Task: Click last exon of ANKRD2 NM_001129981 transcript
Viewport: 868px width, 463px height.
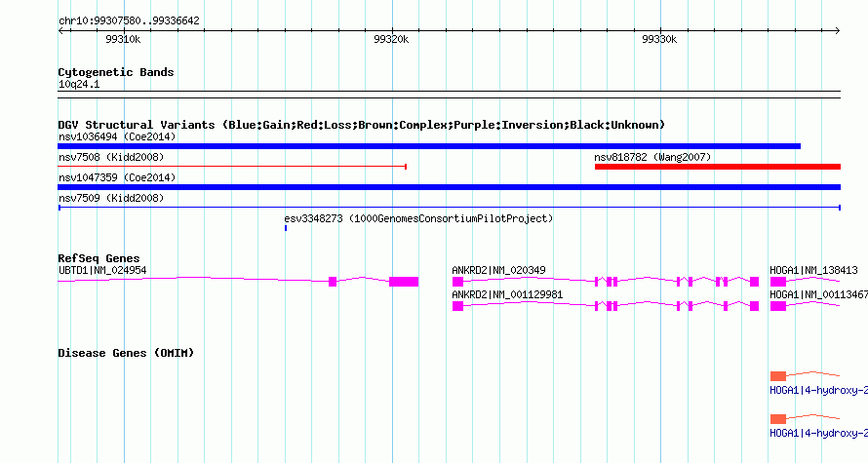Action: [754, 306]
